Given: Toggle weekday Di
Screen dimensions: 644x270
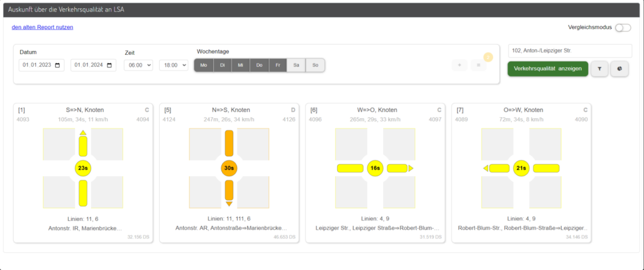Looking at the screenshot, I should pyautogui.click(x=222, y=65).
